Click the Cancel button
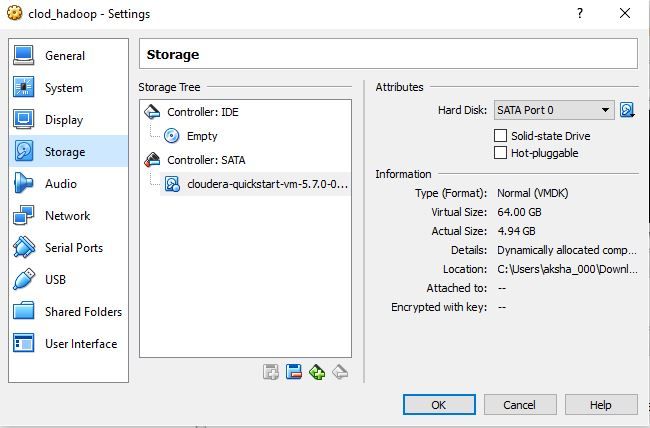This screenshot has width=650, height=428. [x=519, y=405]
